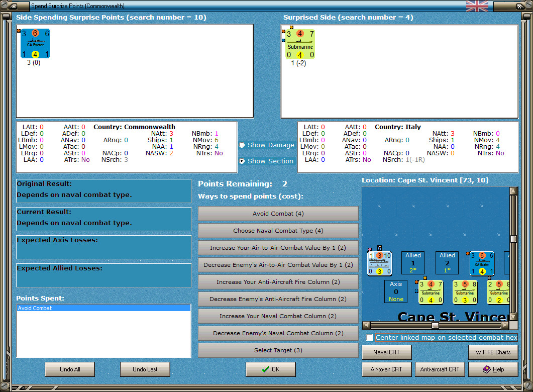The image size is (533, 392).
Task: Click map horizontal scrollbar right arrow
Action: (505, 325)
